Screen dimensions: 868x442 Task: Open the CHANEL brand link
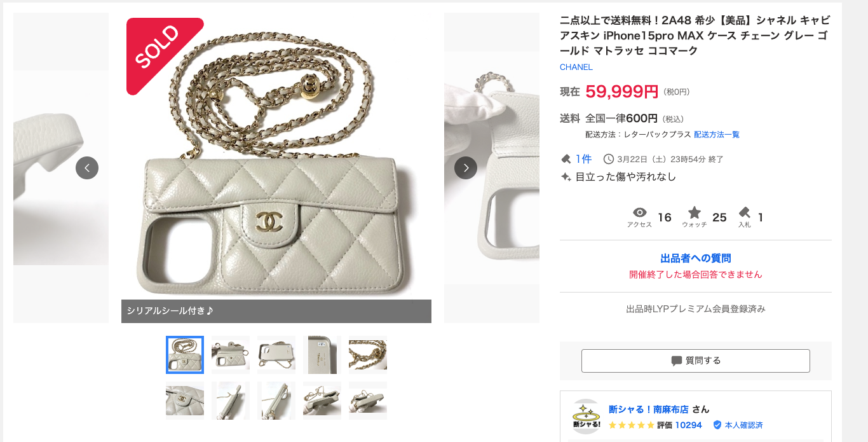[x=576, y=67]
